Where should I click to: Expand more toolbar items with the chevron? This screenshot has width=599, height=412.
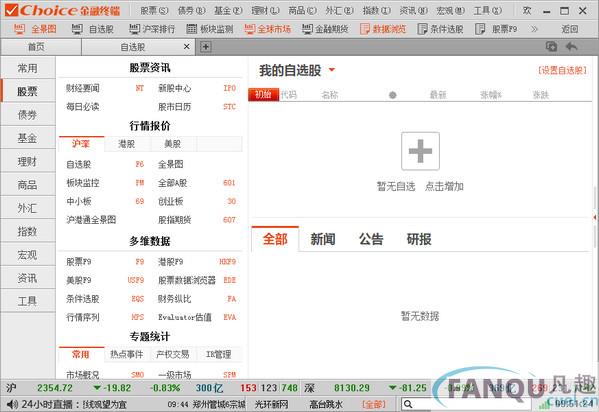pos(534,29)
